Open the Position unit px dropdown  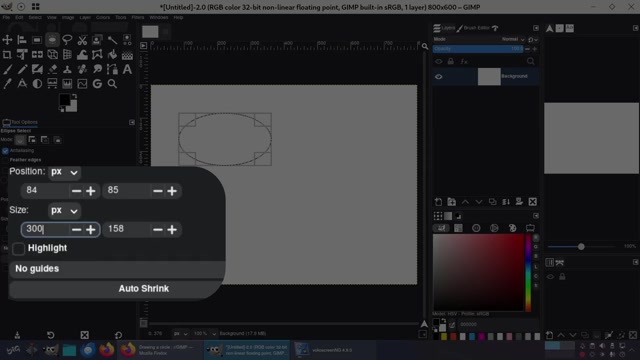64,172
